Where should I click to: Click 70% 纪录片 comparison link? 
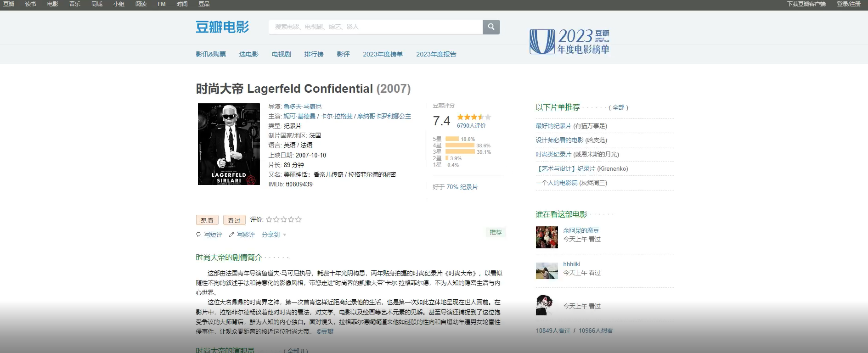tap(462, 187)
